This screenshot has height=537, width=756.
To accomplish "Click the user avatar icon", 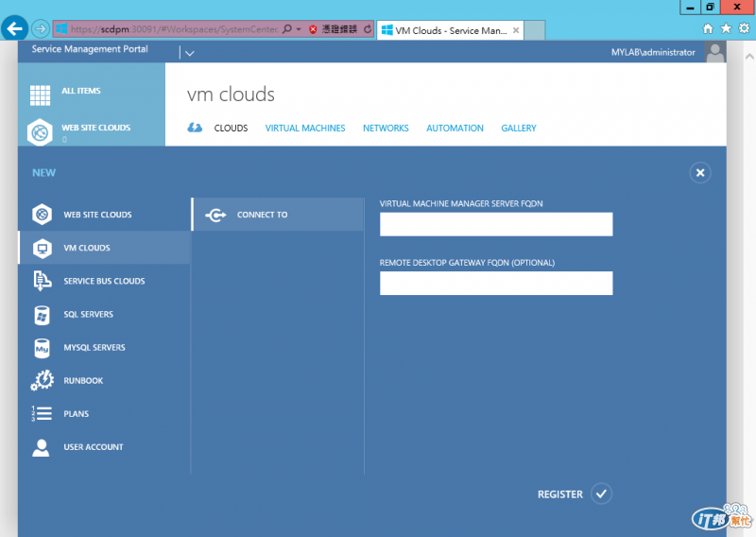I will [x=715, y=52].
